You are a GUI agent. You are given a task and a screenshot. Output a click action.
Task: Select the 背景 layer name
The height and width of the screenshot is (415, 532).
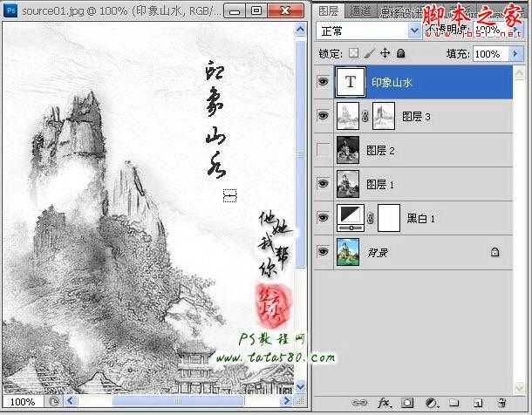click(378, 253)
